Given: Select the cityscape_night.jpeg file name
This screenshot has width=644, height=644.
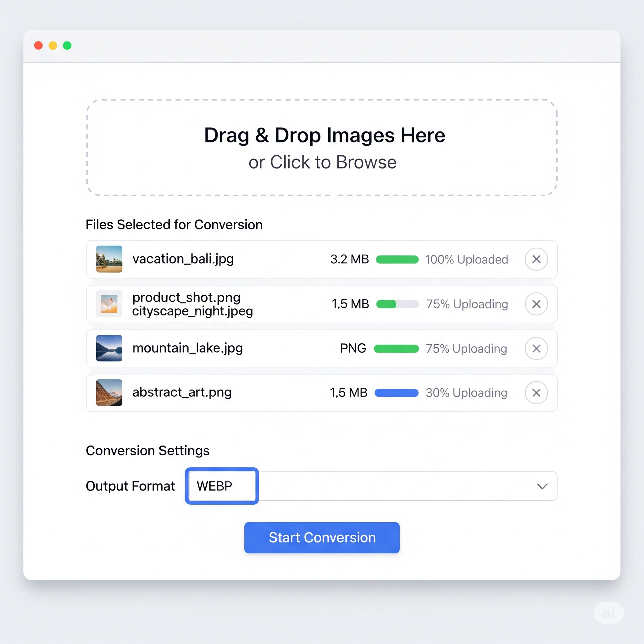Looking at the screenshot, I should [x=192, y=311].
